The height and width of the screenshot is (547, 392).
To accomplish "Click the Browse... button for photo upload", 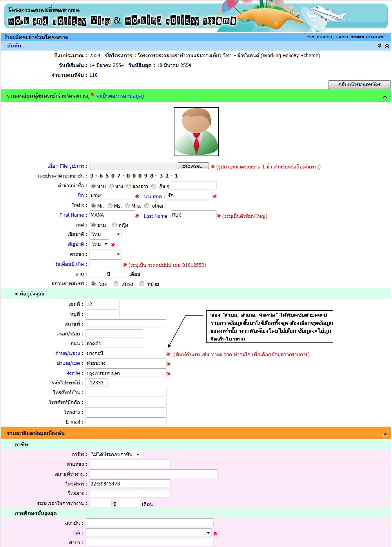I will (x=193, y=166).
